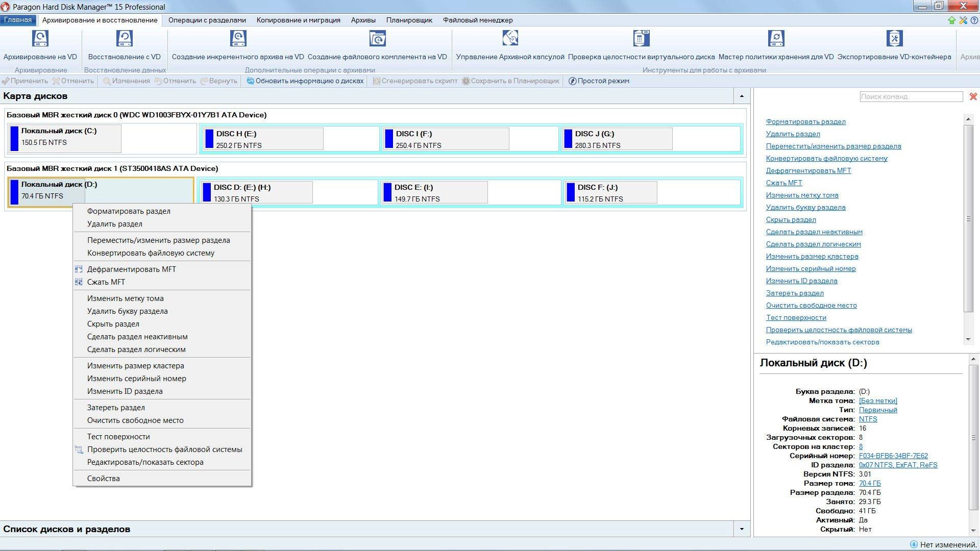The image size is (980, 551).
Task: Open Копирование и миграция tab
Action: tap(299, 20)
